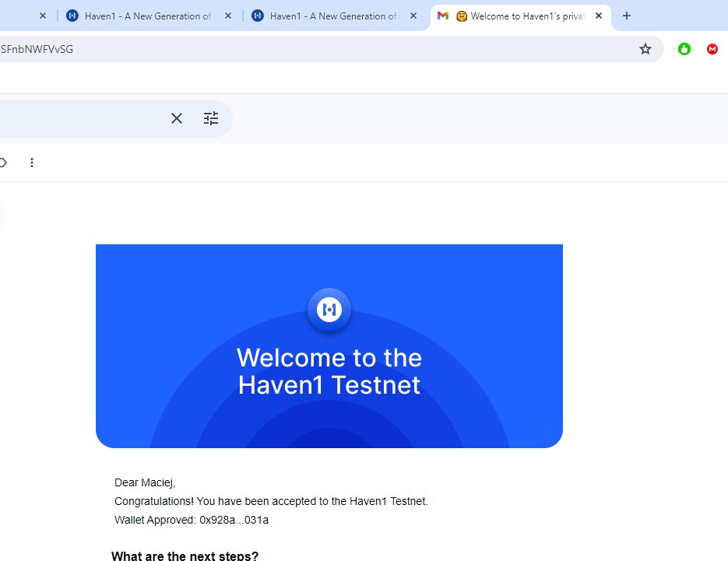Open the green extension icon

coord(684,49)
